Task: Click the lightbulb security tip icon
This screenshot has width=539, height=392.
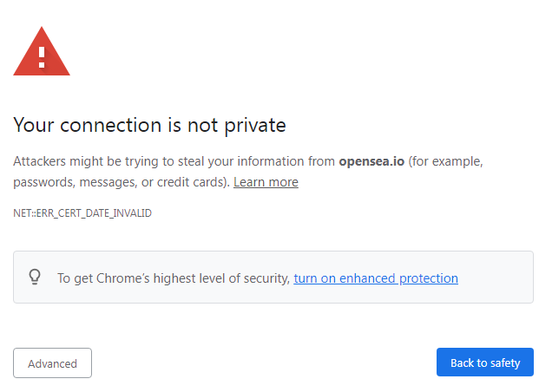Action: 35,278
